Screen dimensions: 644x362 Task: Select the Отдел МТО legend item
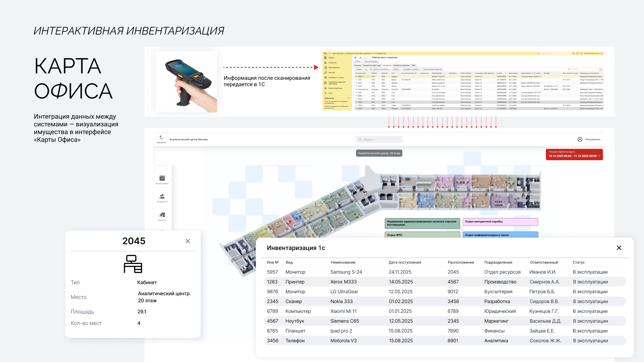coord(422,235)
